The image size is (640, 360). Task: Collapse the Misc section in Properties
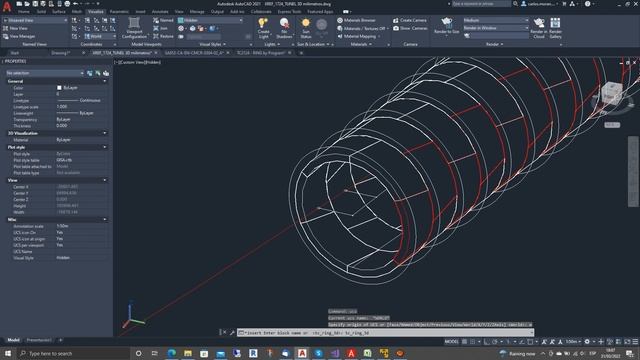104,220
